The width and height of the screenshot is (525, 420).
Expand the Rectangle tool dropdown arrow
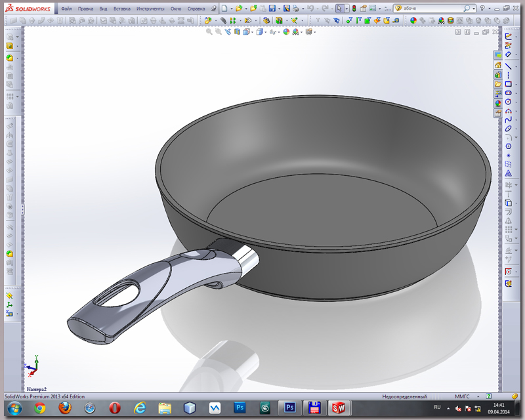click(516, 85)
